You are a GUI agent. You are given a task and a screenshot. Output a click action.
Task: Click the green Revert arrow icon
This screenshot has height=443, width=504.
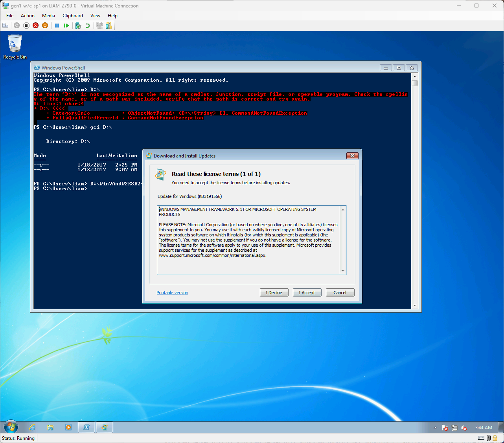click(x=88, y=26)
